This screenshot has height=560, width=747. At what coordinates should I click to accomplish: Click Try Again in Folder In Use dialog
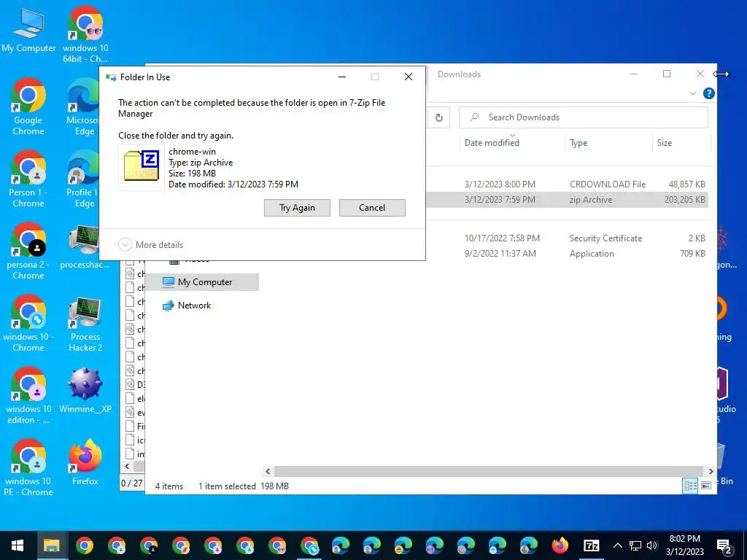pyautogui.click(x=297, y=208)
